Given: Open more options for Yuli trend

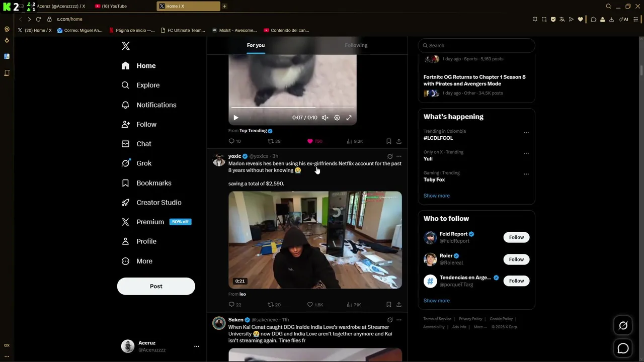Looking at the screenshot, I should click(526, 153).
